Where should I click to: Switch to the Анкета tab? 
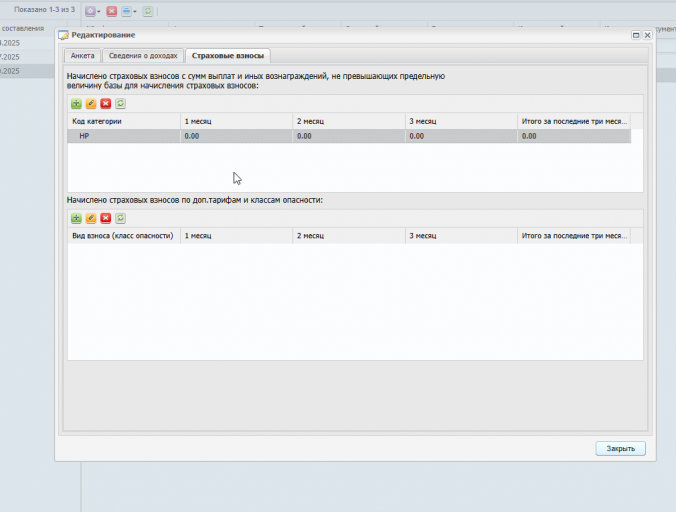pos(82,56)
